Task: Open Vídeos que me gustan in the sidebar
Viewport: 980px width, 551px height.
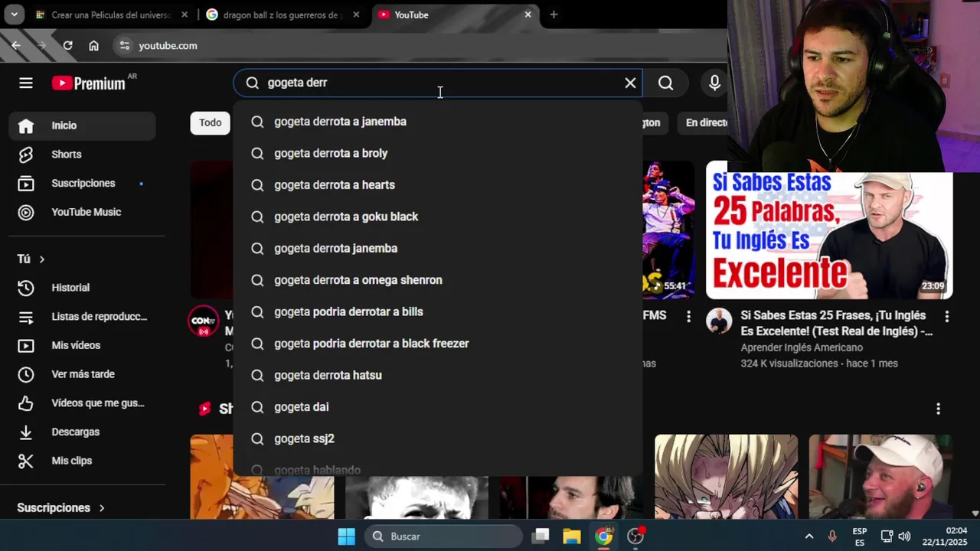Action: coord(83,403)
